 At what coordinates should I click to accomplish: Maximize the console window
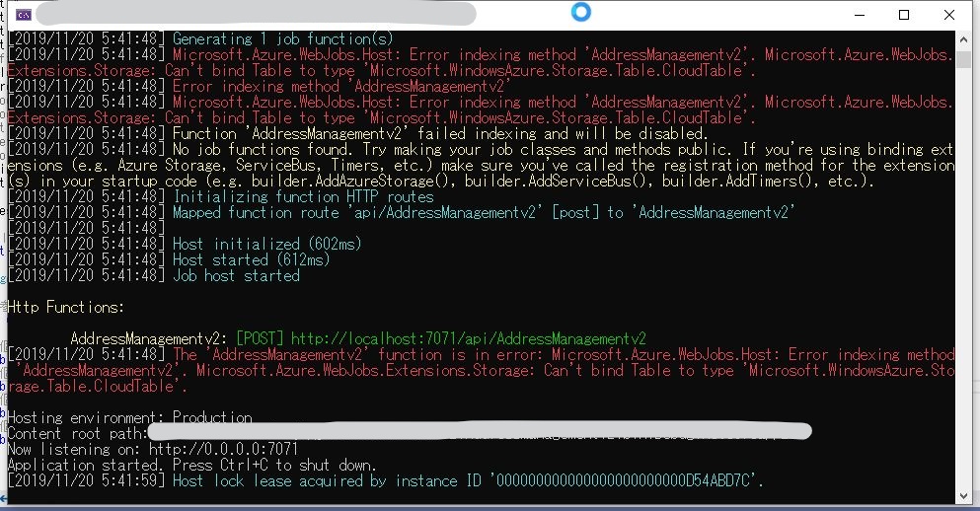904,15
